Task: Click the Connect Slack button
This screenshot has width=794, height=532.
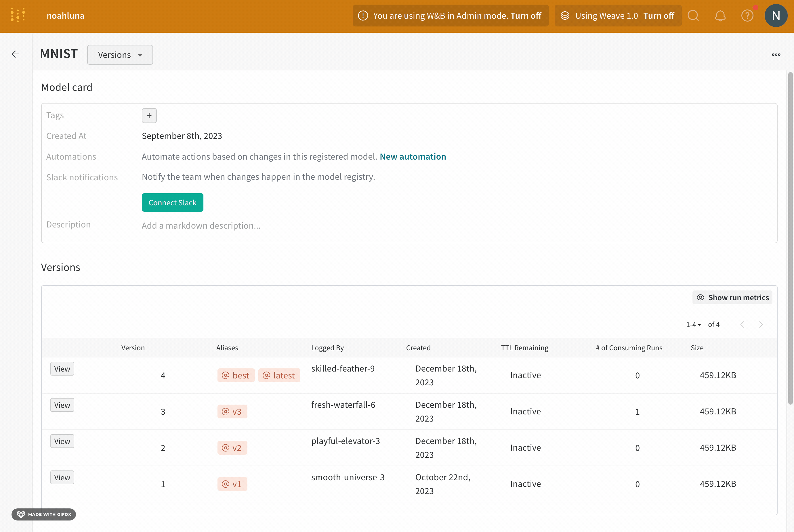Action: pyautogui.click(x=172, y=202)
